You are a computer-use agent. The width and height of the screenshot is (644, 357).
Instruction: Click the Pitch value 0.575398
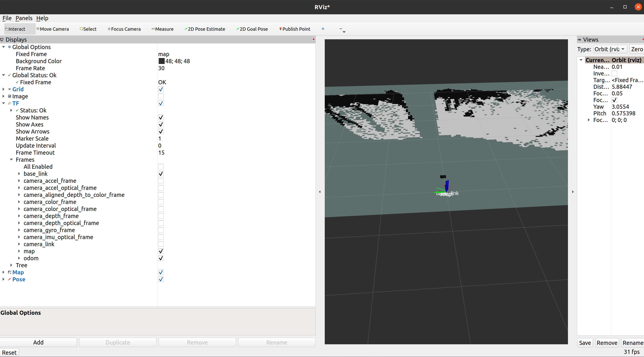tap(623, 113)
